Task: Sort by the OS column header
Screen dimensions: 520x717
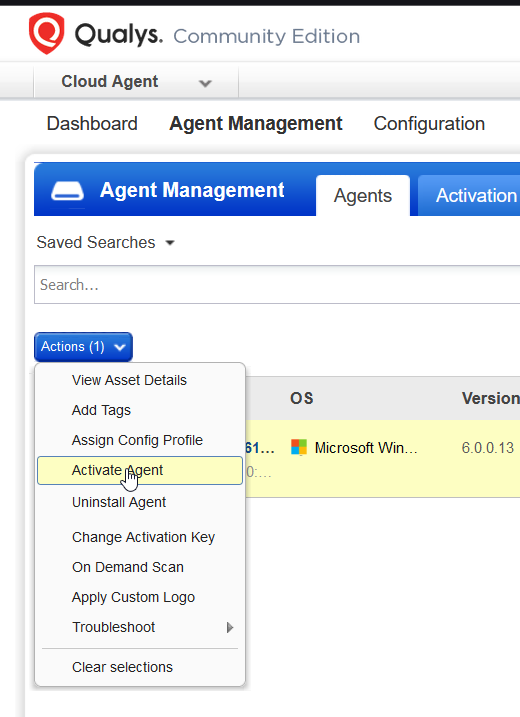Action: (301, 398)
